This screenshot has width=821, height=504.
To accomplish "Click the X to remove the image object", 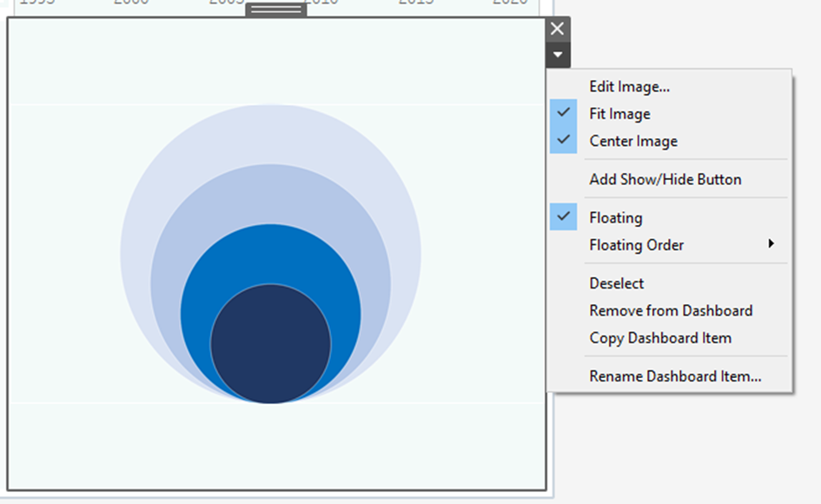I will pos(557,28).
